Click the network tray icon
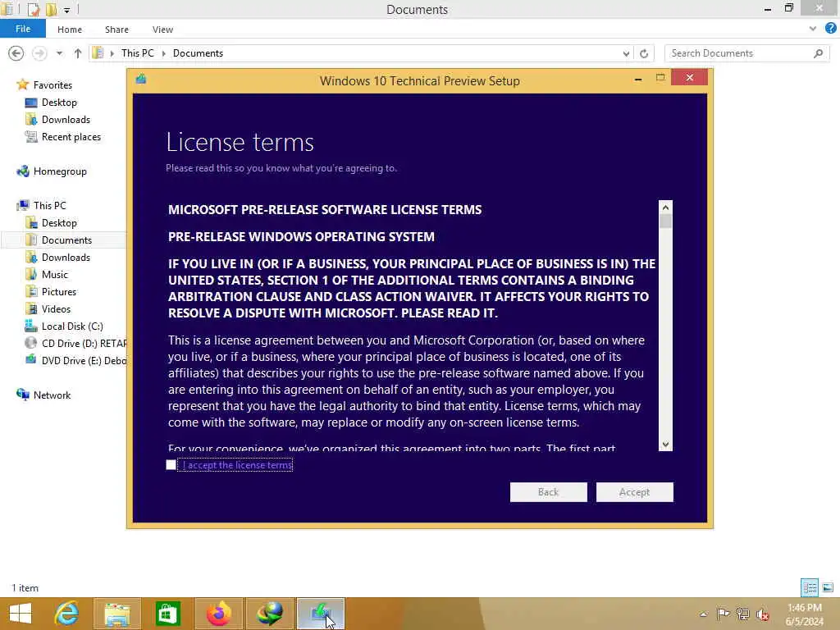The width and height of the screenshot is (840, 630). (743, 614)
